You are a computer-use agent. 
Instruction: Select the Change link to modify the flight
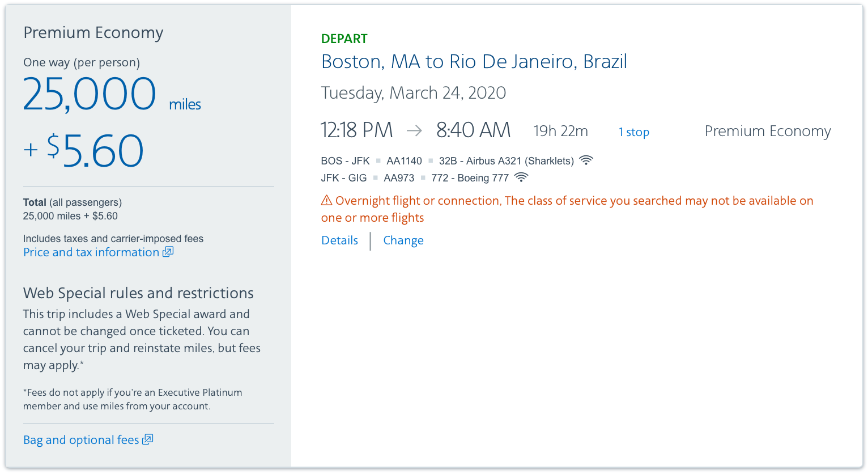coord(403,240)
